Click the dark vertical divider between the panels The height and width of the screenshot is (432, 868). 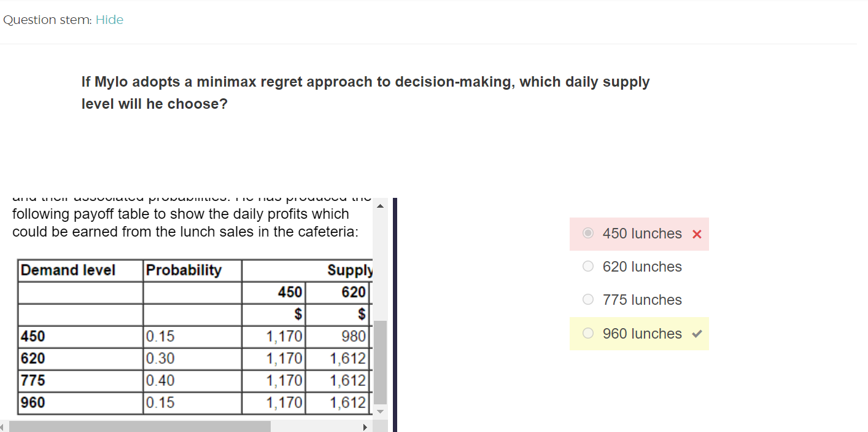(394, 315)
